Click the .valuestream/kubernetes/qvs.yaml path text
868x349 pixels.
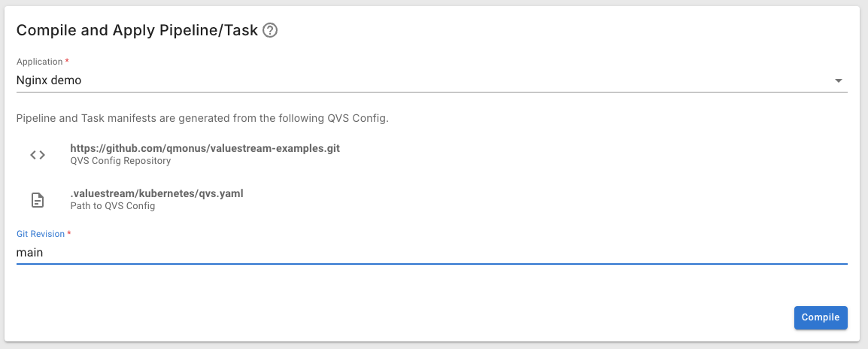pos(156,193)
